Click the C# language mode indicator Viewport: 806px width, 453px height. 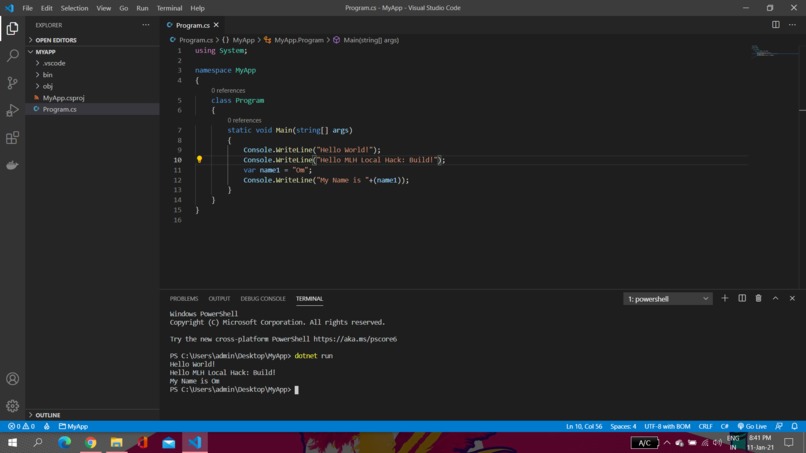coord(724,426)
